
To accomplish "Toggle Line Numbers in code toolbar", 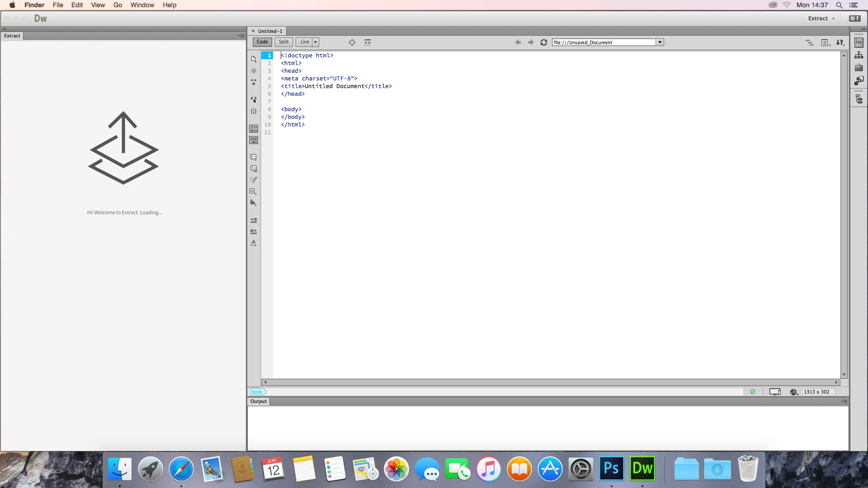I will pos(254,129).
